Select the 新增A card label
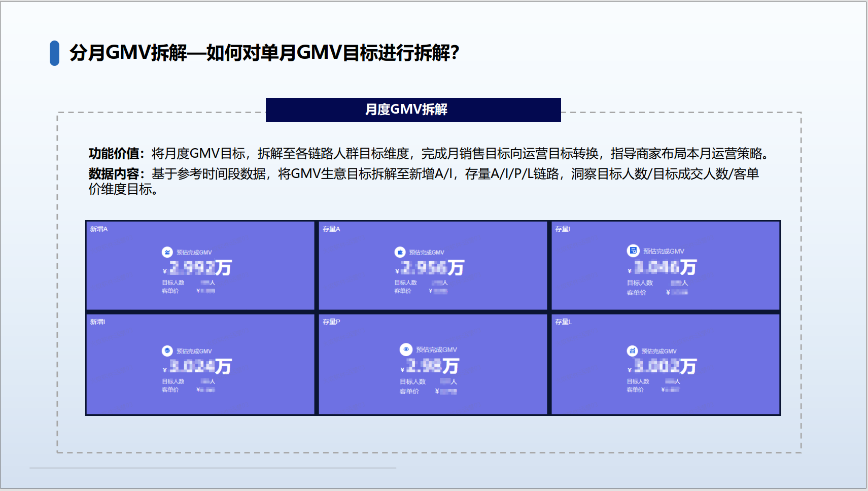868x491 pixels. (x=99, y=229)
